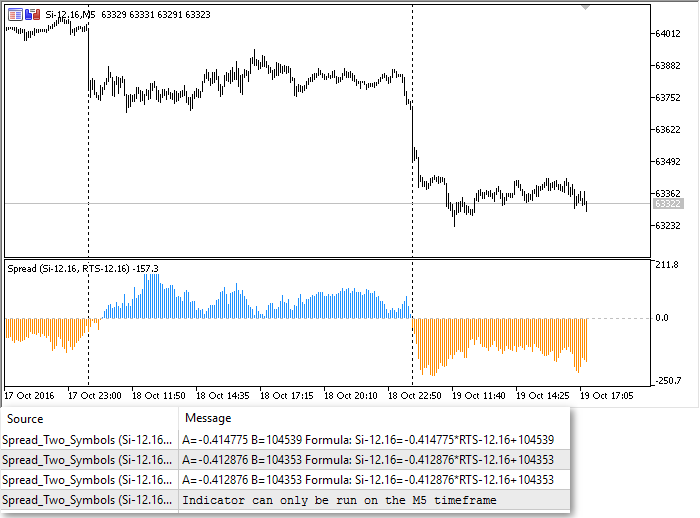Click the time label 17 Oct 23:00
Viewport: 700px width, 518px height.
coord(95,396)
